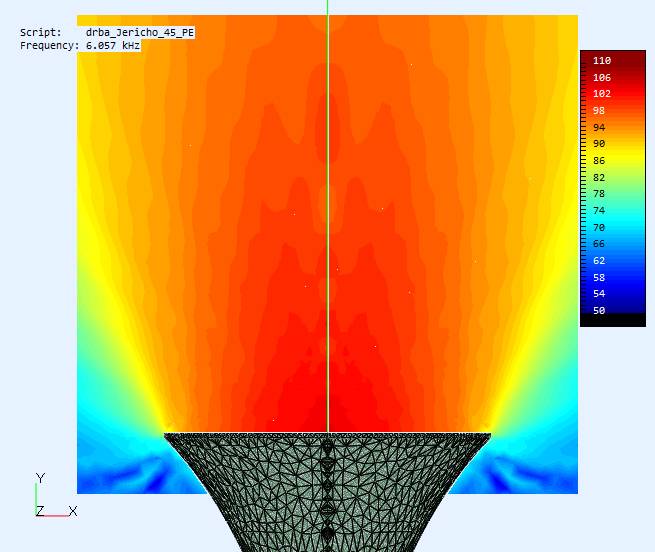Click the 62 label on color scale
This screenshot has height=552, width=655.
tap(599, 260)
